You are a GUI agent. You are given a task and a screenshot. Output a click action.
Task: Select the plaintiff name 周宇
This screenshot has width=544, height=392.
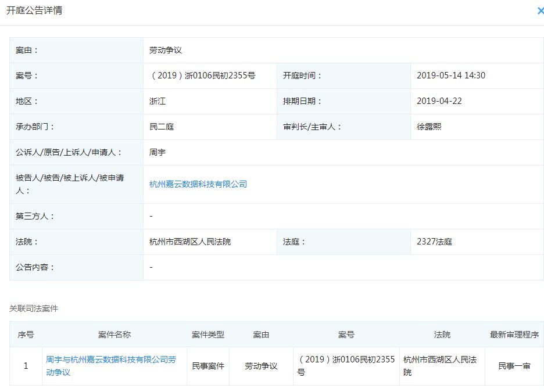(x=156, y=152)
